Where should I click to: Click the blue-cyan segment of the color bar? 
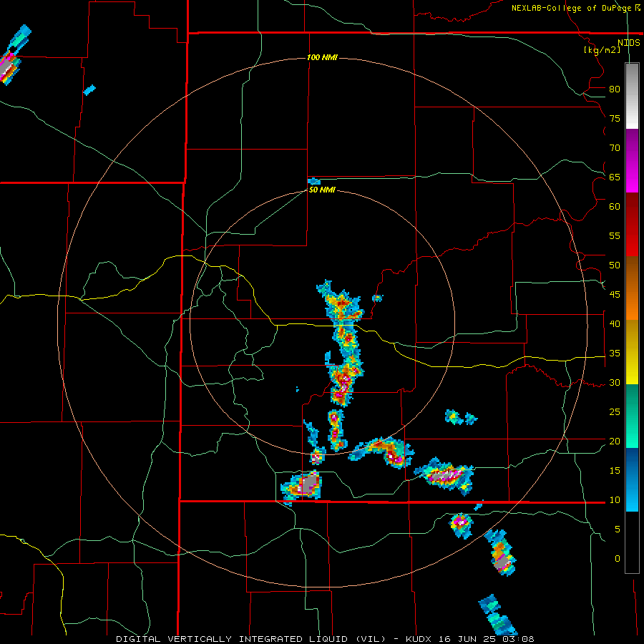tap(632, 479)
